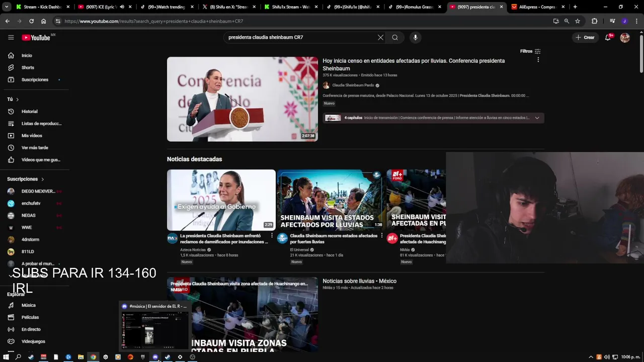Mute the ICE (Lyric Video) tab audio
Screen dimensions: 644x362
pyautogui.click(x=122, y=7)
